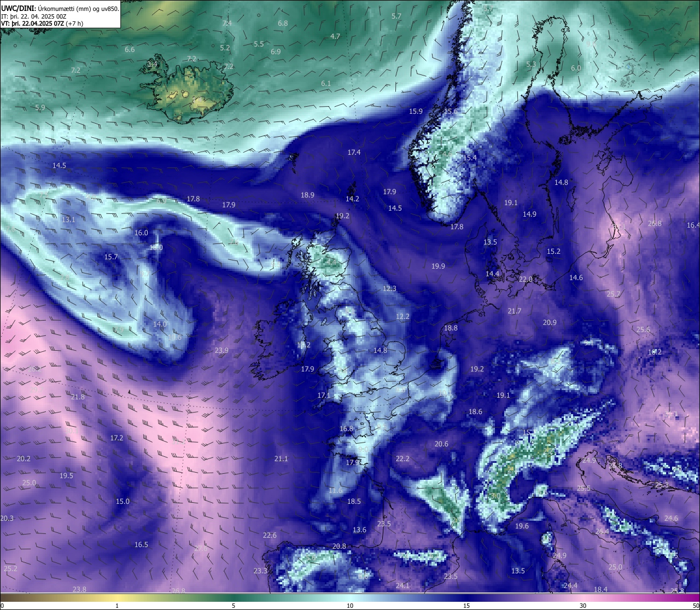Click the colorbar tick label 1
This screenshot has height=610, width=700.
(x=117, y=606)
